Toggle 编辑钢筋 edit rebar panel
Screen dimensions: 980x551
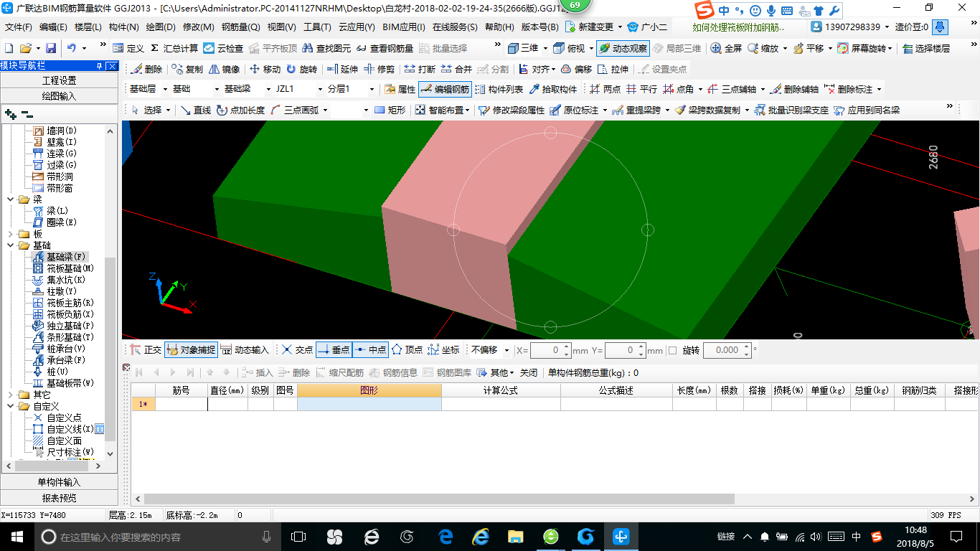pyautogui.click(x=445, y=90)
